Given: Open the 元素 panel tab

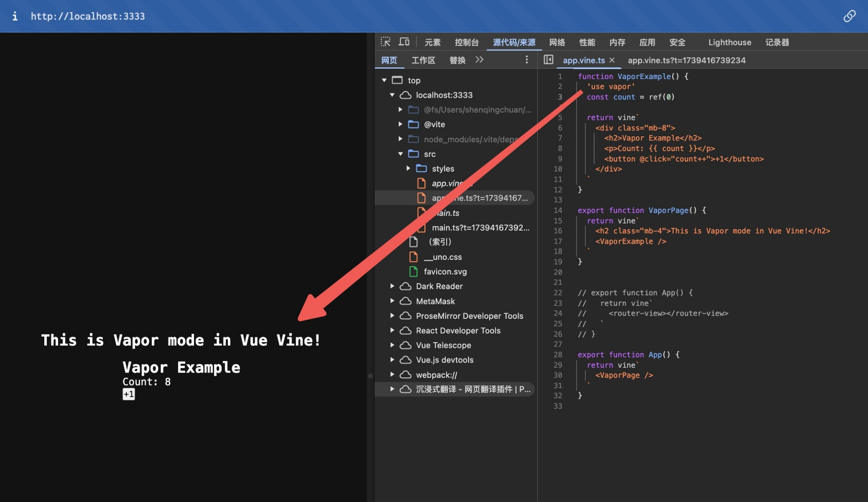Looking at the screenshot, I should pos(432,42).
